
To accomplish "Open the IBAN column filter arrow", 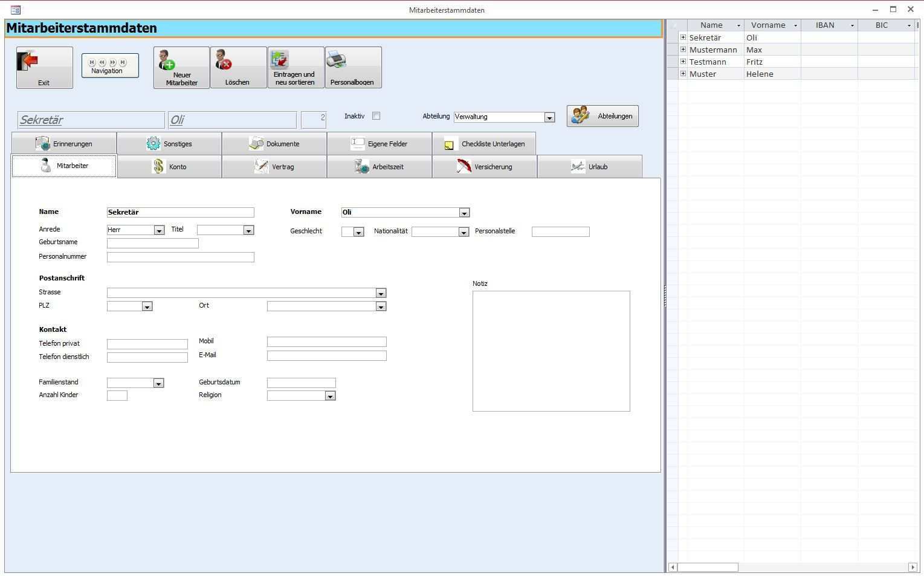I will [852, 25].
